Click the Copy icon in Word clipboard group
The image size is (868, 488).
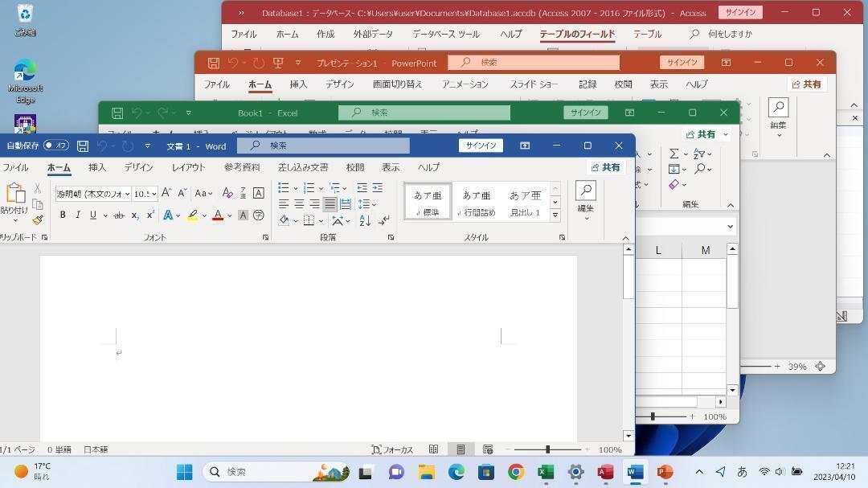point(38,204)
